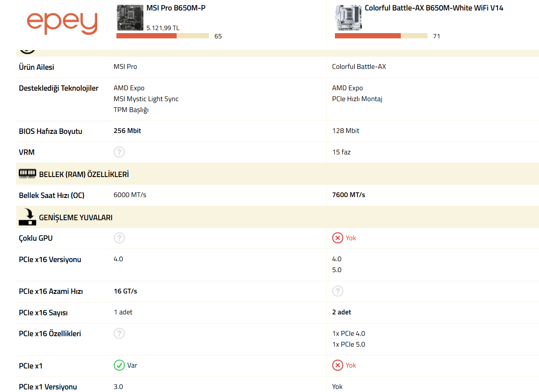Click the PCIe x16 Azami Hızı label
539x392 pixels.
click(x=51, y=291)
